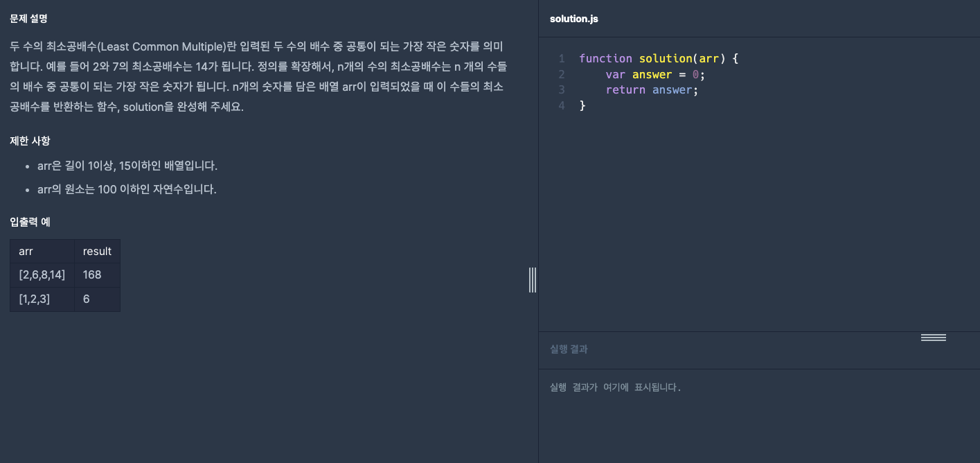Image resolution: width=980 pixels, height=463 pixels.
Task: Click the '6' result cell
Action: (97, 299)
